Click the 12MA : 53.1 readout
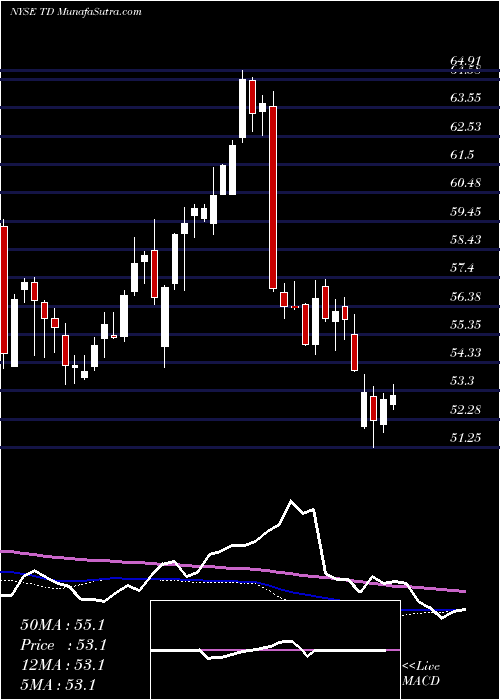 coord(62,665)
